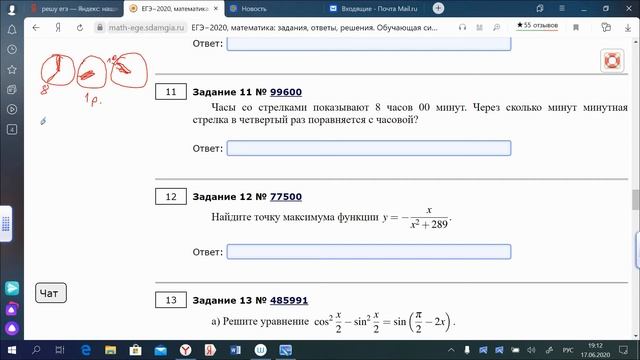Open Action Center notifications icon
Screen dimensions: 640x360
click(x=623, y=350)
